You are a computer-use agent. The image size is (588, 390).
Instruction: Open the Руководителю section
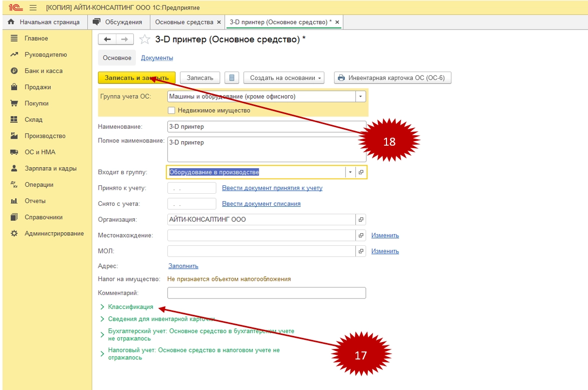[46, 55]
